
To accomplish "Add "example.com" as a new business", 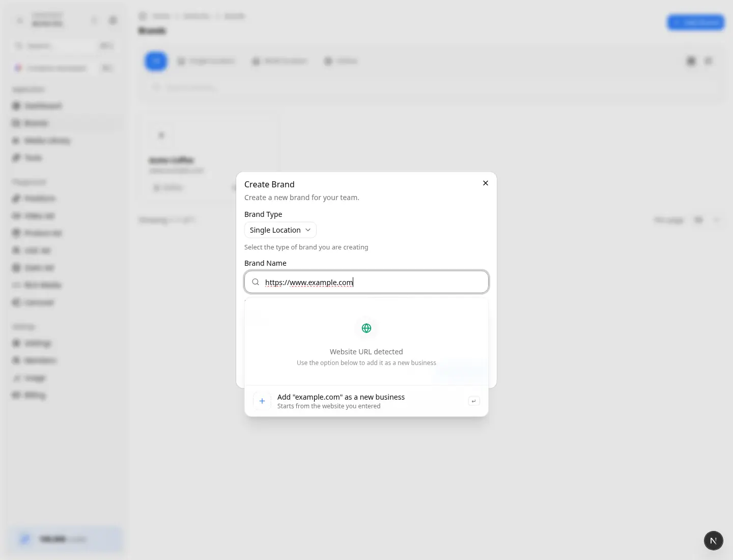I will [x=366, y=401].
